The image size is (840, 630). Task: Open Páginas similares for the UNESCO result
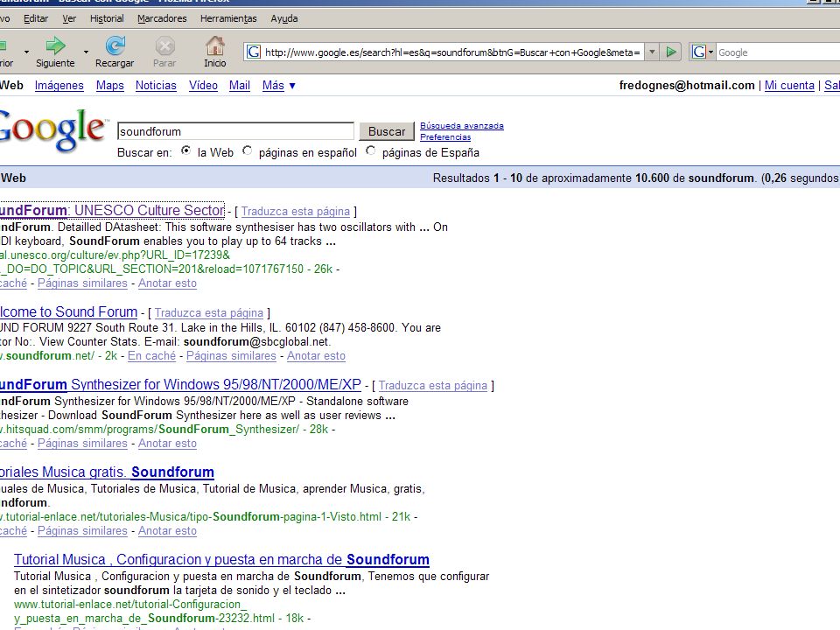pos(82,283)
